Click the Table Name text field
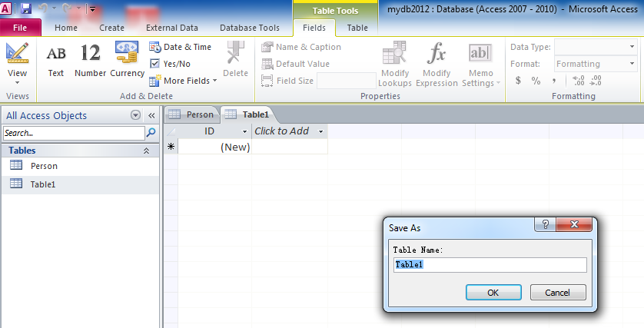Image resolution: width=644 pixels, height=328 pixels. [489, 265]
